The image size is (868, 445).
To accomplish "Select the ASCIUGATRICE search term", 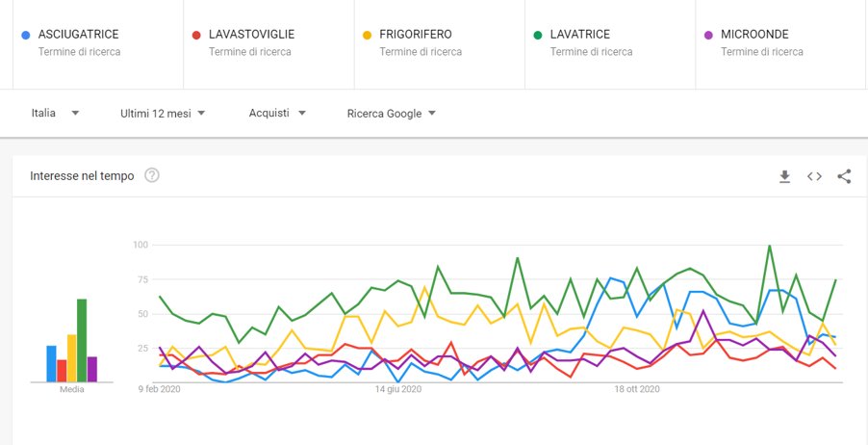I will tap(79, 35).
